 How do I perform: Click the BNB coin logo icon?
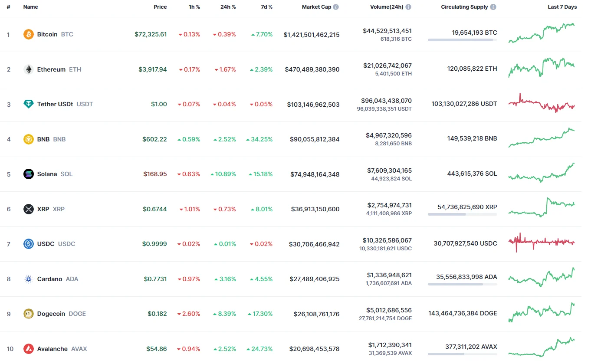[x=29, y=139]
